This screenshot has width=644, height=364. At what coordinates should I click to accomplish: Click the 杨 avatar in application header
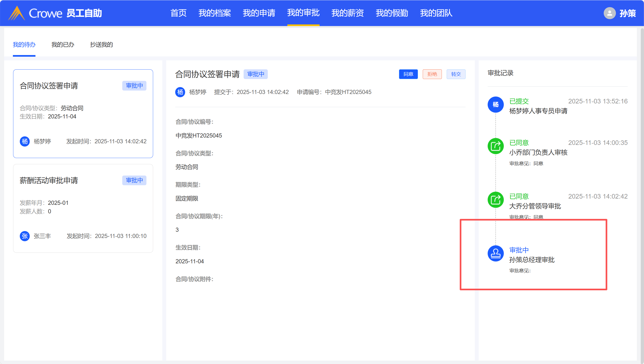pyautogui.click(x=180, y=92)
